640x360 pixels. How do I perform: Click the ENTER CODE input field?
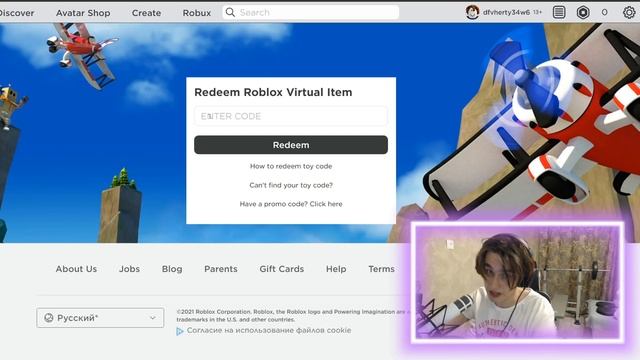tap(291, 116)
